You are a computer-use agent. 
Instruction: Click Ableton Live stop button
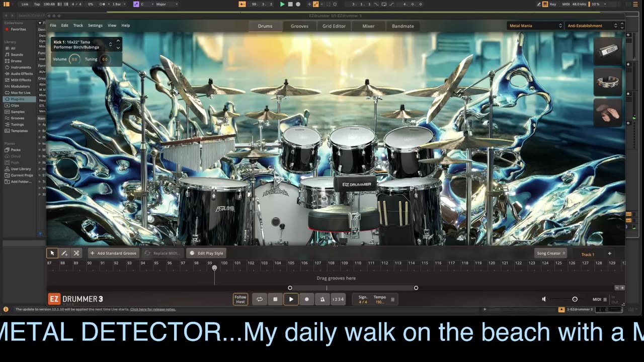pyautogui.click(x=290, y=4)
